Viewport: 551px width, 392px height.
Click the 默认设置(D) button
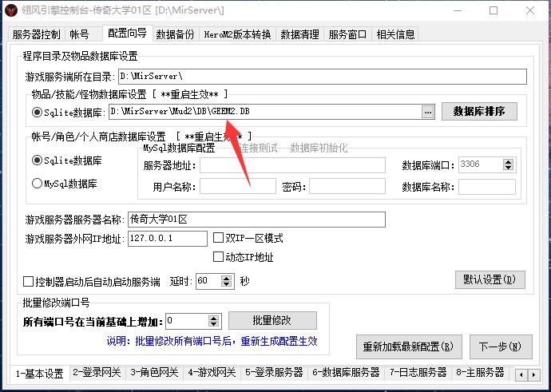490,279
